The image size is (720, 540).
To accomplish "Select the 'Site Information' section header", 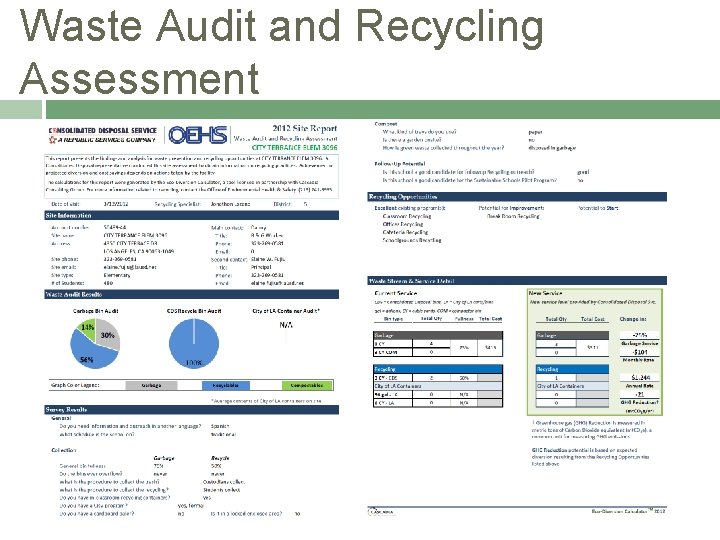I will (x=192, y=215).
